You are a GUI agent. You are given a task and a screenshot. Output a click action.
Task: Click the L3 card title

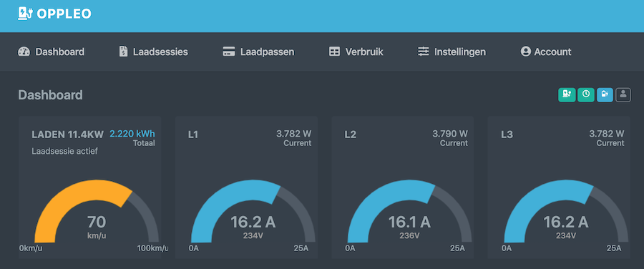coord(507,134)
